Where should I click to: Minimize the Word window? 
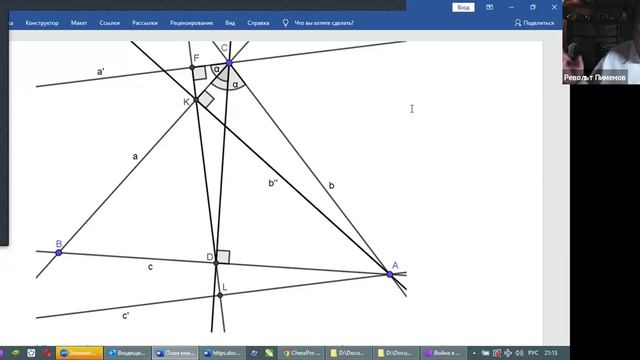click(x=511, y=7)
